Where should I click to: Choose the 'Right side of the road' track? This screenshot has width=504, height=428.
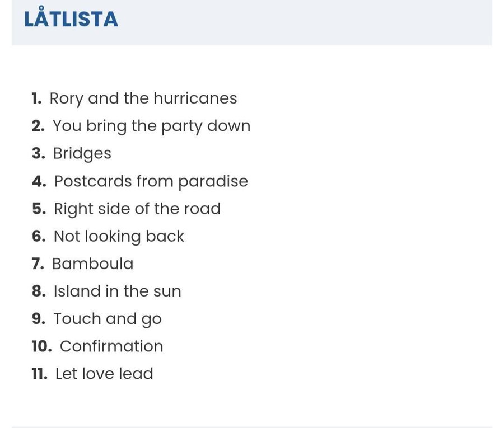click(x=137, y=209)
